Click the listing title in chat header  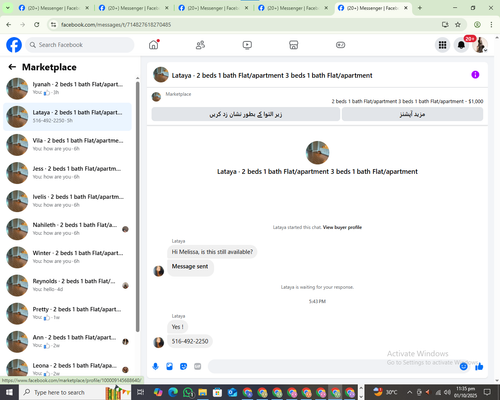coord(272,75)
